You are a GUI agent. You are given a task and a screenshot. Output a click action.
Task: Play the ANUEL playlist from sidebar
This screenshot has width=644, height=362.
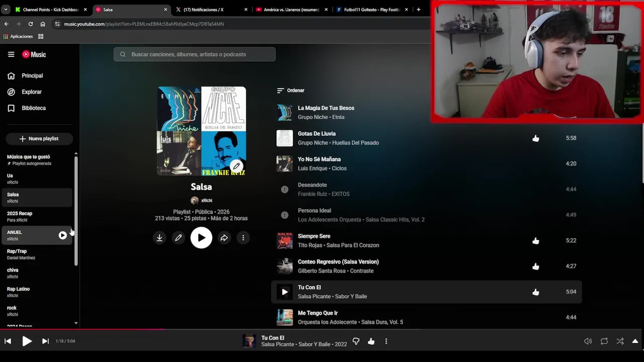62,235
